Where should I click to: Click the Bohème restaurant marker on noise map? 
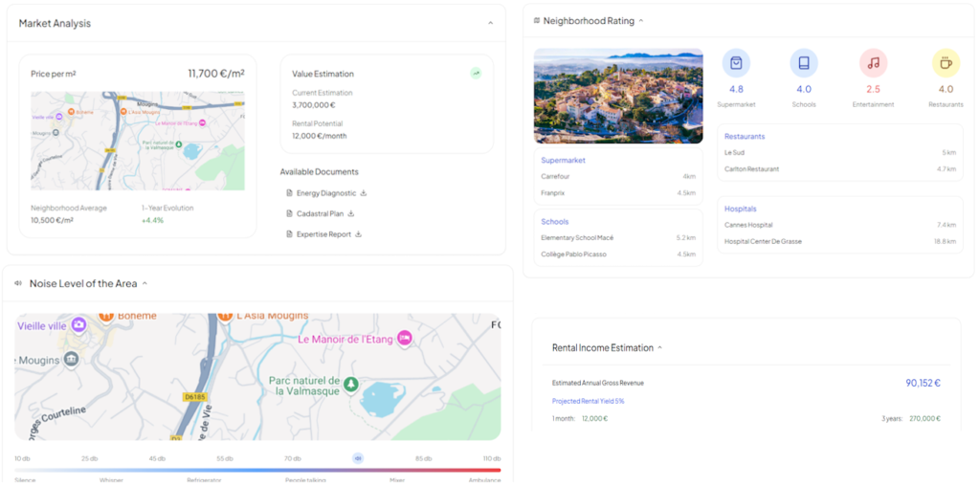point(106,316)
